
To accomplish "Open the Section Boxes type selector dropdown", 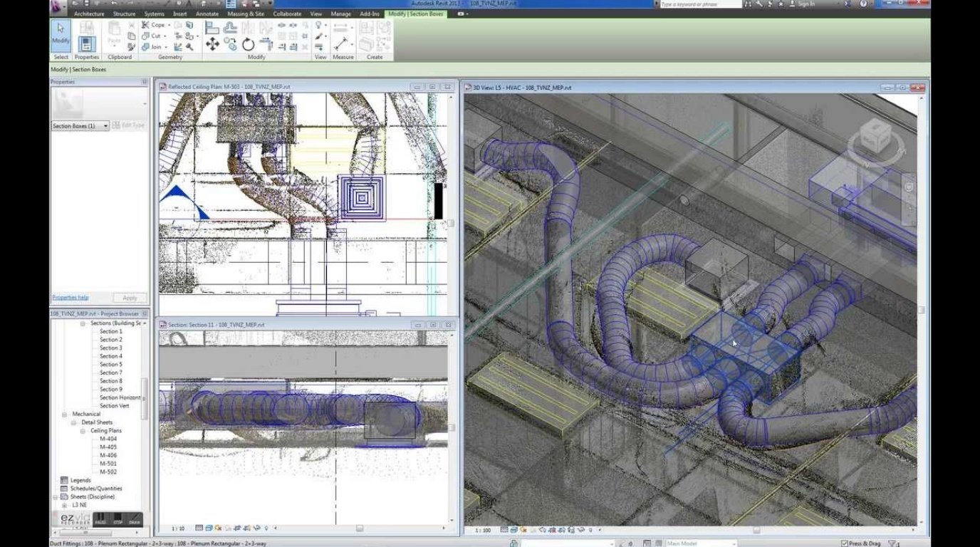I will click(x=80, y=125).
